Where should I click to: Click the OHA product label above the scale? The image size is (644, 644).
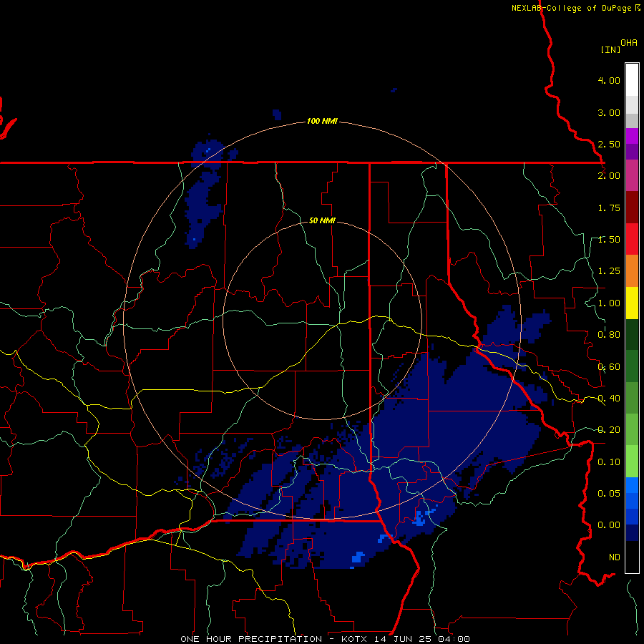(629, 43)
